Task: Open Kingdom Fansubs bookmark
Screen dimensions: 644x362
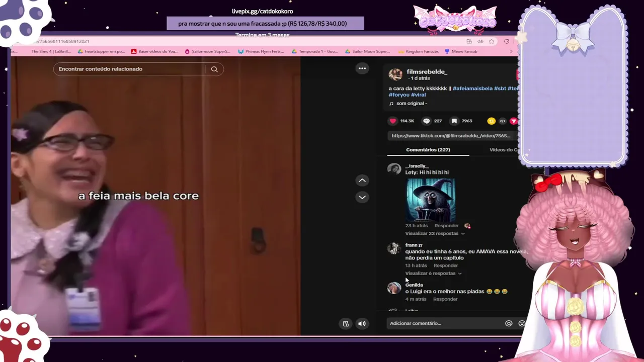Action: 418,51
